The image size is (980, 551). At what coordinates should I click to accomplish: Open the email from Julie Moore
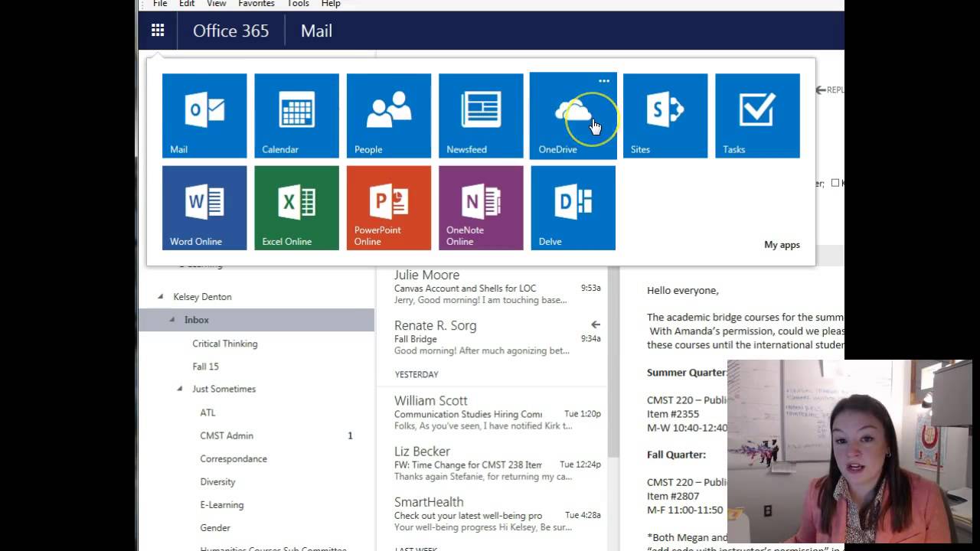tap(492, 287)
